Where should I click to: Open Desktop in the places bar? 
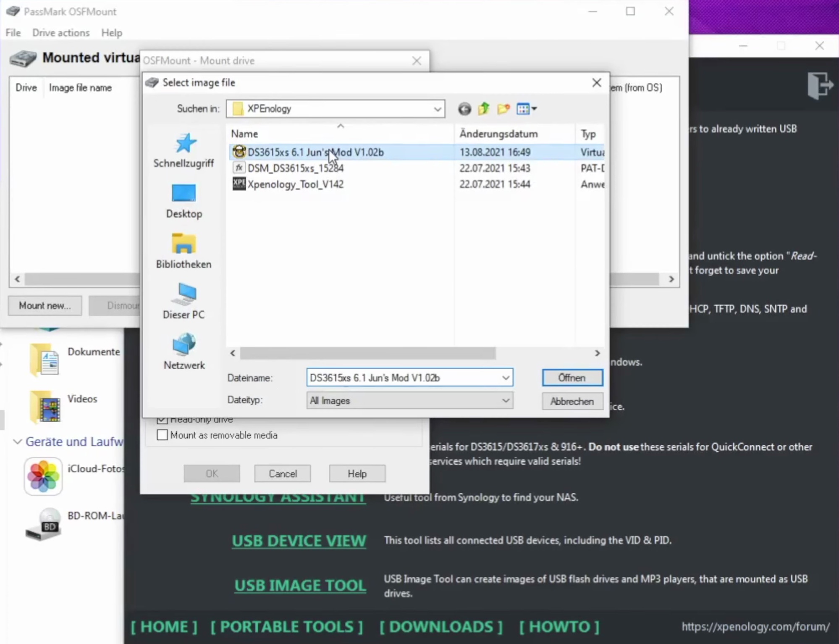tap(184, 201)
